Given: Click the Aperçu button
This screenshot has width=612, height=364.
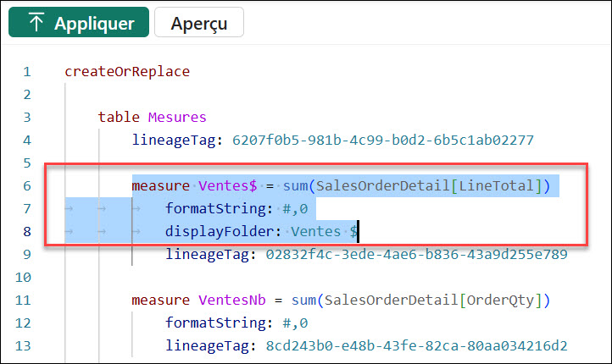Looking at the screenshot, I should pos(198,23).
